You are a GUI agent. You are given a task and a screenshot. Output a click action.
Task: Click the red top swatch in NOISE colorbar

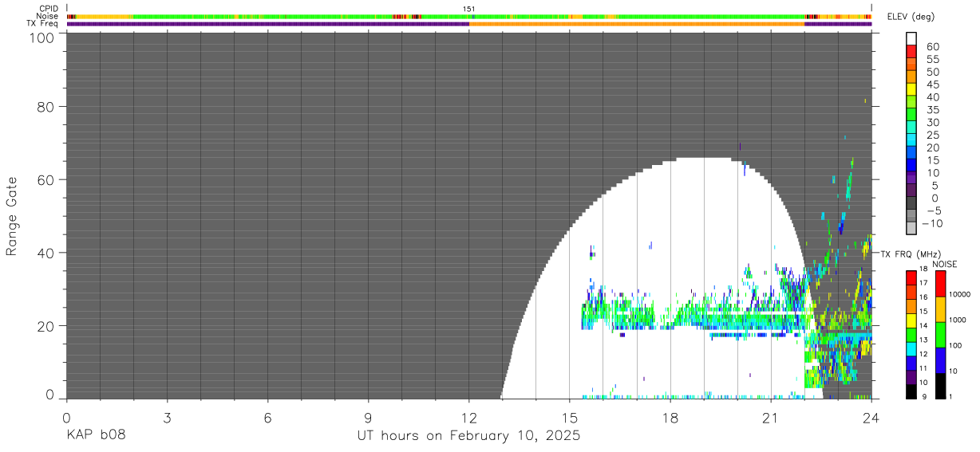tap(939, 283)
